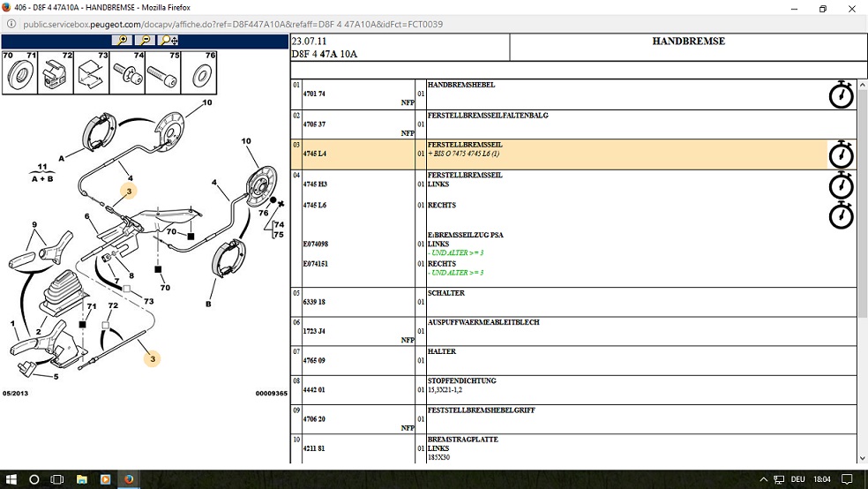868x489 pixels.
Task: Open stopwatch icon for Handbremshebel row
Action: [841, 94]
